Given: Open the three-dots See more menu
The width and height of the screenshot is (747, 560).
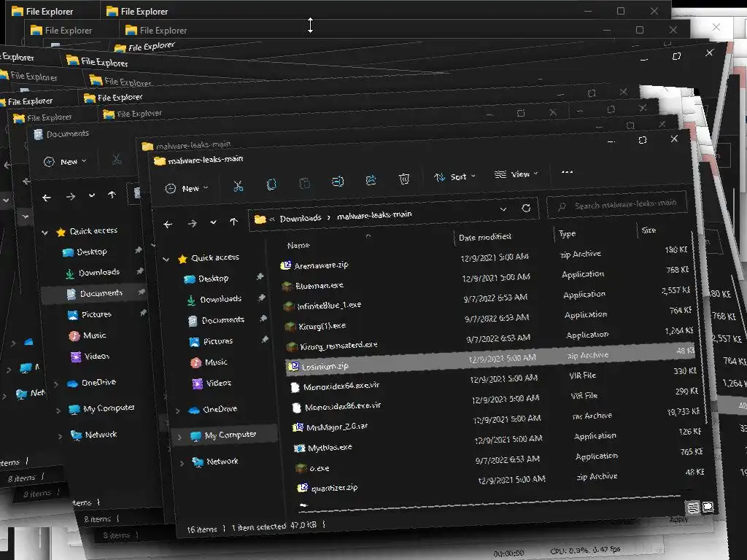Looking at the screenshot, I should click(x=567, y=172).
